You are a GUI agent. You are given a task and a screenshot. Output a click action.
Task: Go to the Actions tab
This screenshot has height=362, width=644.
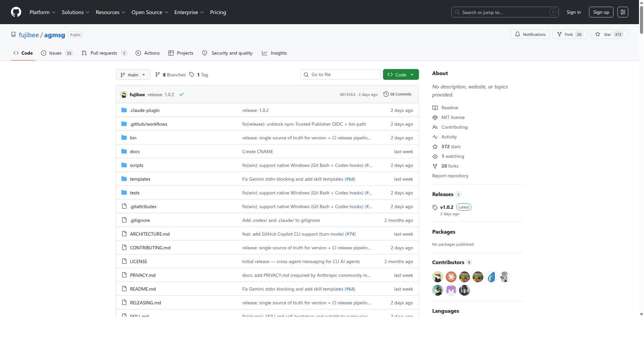pos(148,53)
